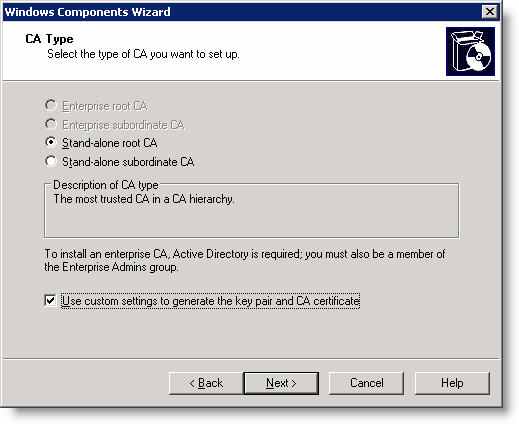
Task: Click the 'Stand-alone root CA' label text
Action: tap(110, 143)
